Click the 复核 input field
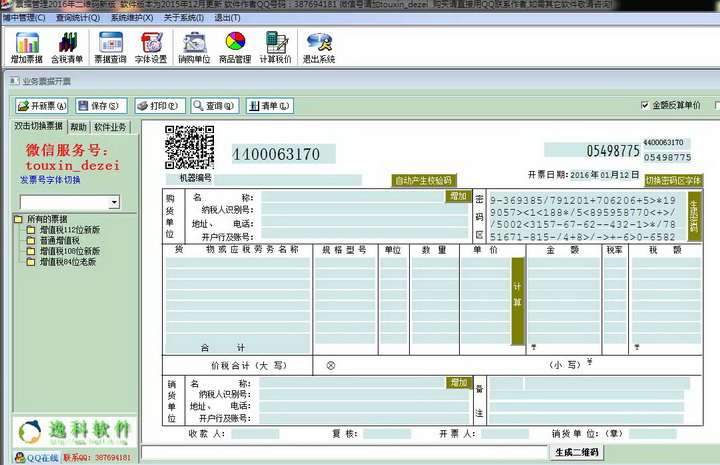Image resolution: width=720 pixels, height=465 pixels. [387, 434]
